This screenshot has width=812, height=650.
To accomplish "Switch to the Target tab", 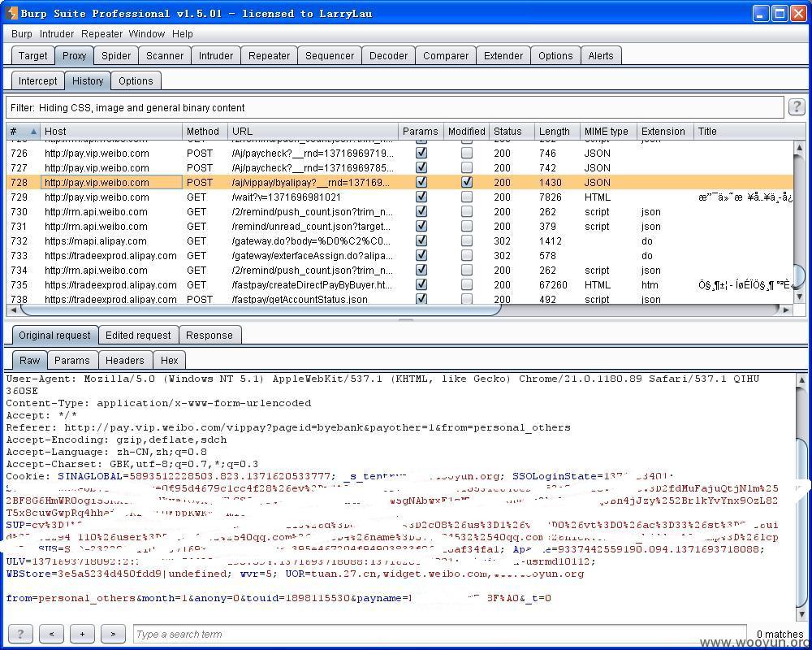I will point(32,55).
